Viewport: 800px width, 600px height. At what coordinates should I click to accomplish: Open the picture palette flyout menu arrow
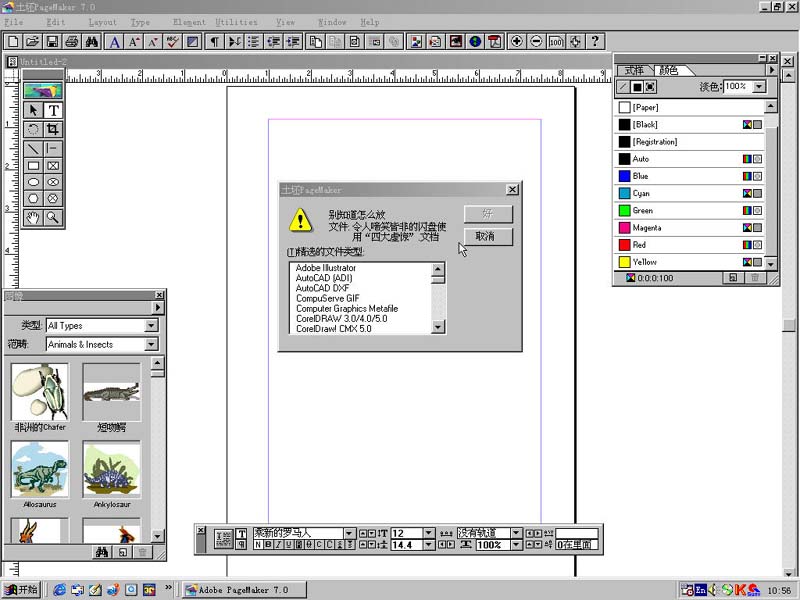coord(158,308)
